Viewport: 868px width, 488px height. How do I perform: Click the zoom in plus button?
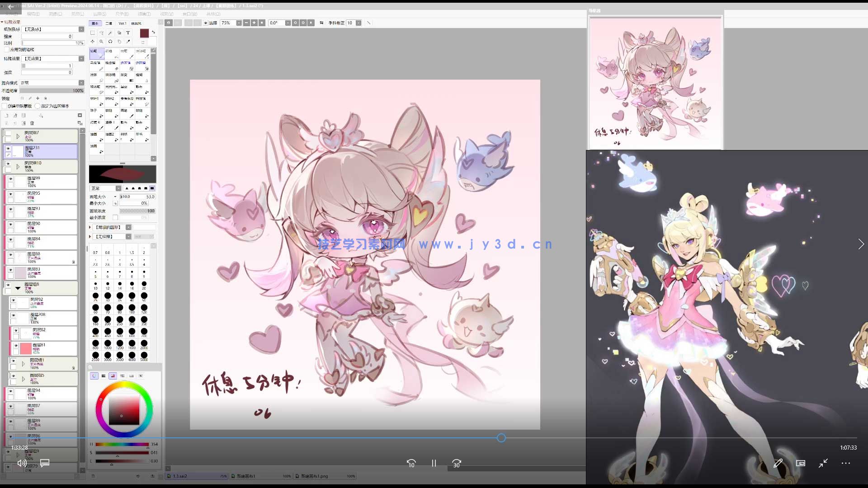(254, 23)
